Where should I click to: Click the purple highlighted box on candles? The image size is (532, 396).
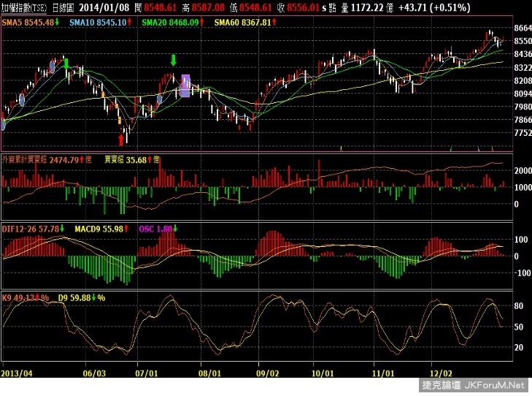[x=185, y=85]
